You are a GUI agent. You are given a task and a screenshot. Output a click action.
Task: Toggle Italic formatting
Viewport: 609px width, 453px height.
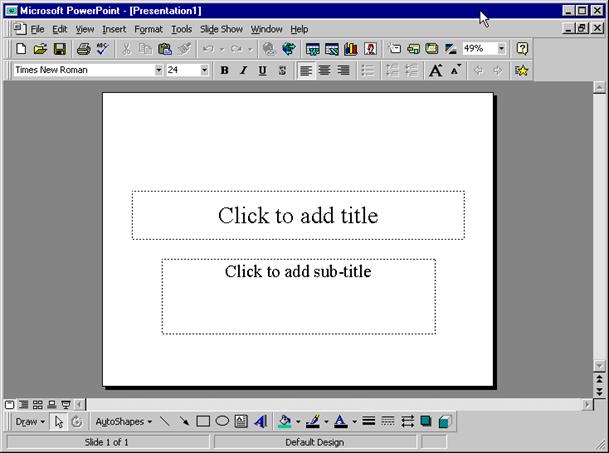(x=243, y=70)
